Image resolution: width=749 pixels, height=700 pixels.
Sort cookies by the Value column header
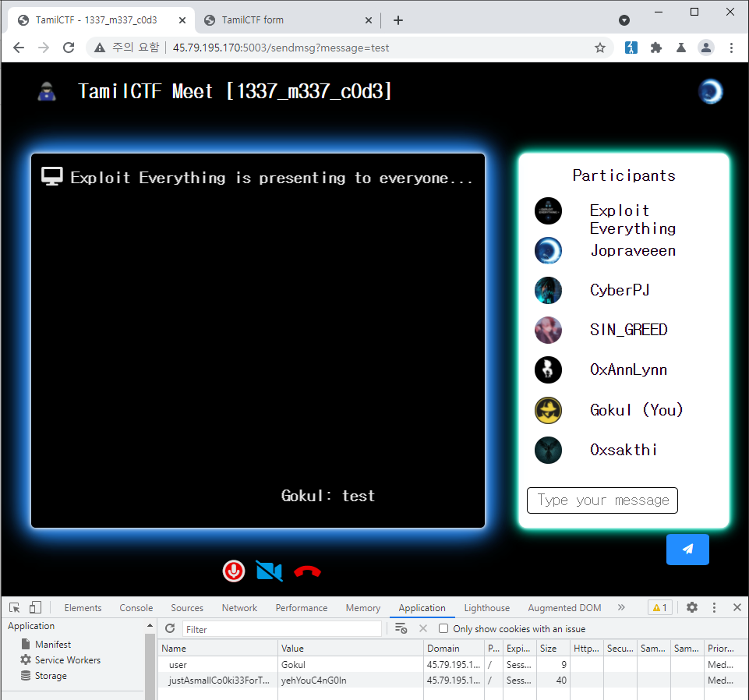coord(351,649)
